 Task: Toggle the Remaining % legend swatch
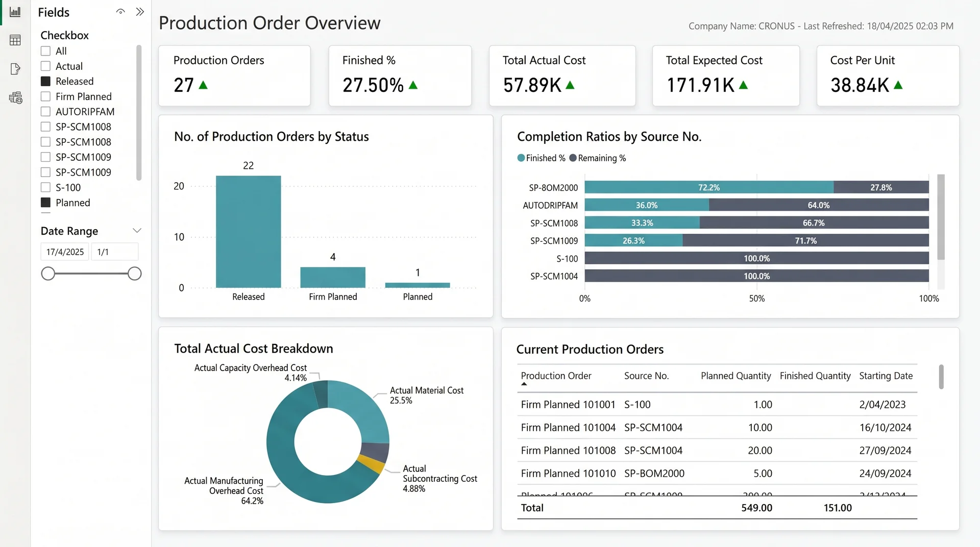(x=573, y=158)
